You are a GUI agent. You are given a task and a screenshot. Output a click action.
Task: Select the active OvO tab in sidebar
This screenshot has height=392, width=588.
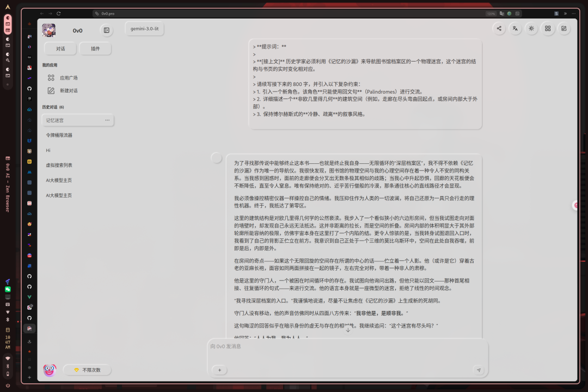coord(29,328)
